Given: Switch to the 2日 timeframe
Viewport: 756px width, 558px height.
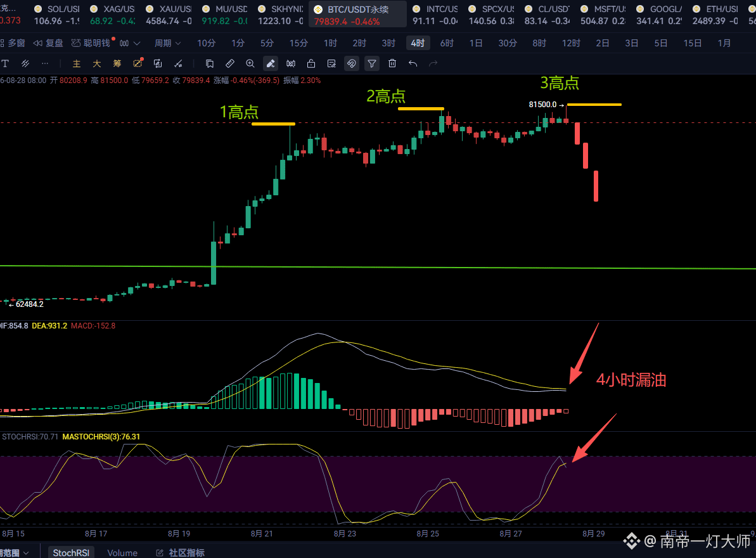Looking at the screenshot, I should pos(602,43).
